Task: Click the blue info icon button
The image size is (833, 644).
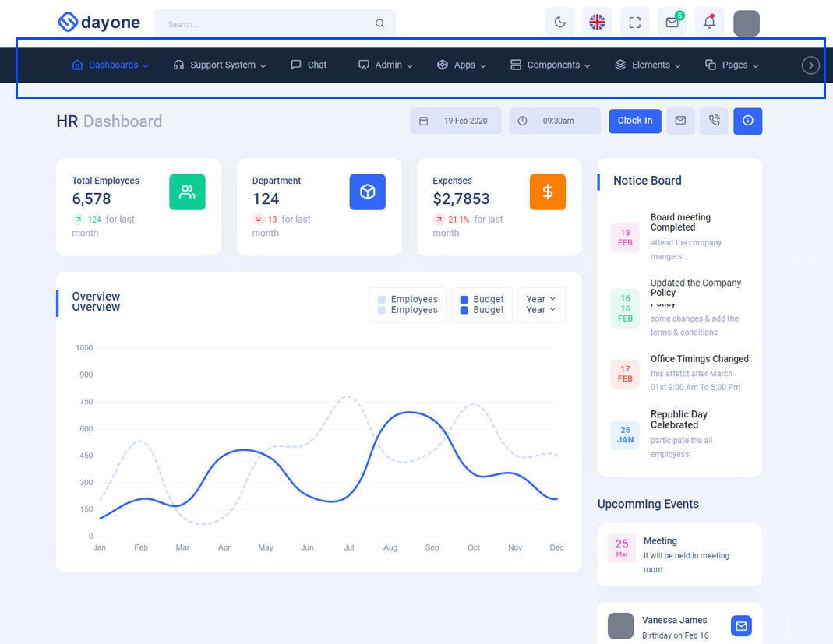Action: coord(747,121)
